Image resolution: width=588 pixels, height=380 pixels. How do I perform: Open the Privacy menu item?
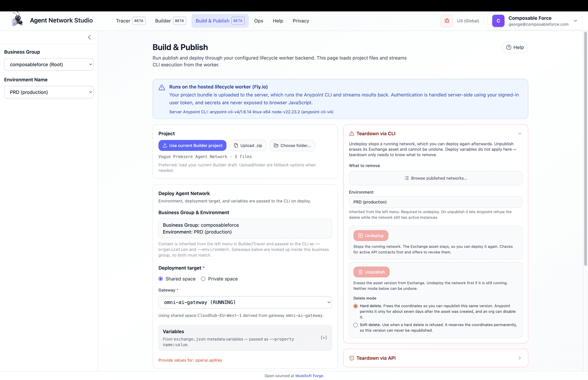pos(301,21)
